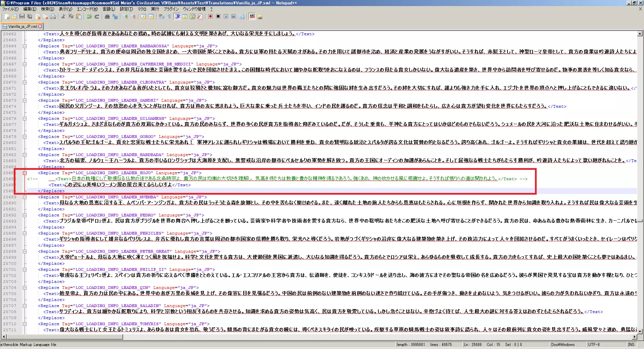
Task: Collapse the fold at line 25664 BARBAROSSA
Action: pos(24,46)
